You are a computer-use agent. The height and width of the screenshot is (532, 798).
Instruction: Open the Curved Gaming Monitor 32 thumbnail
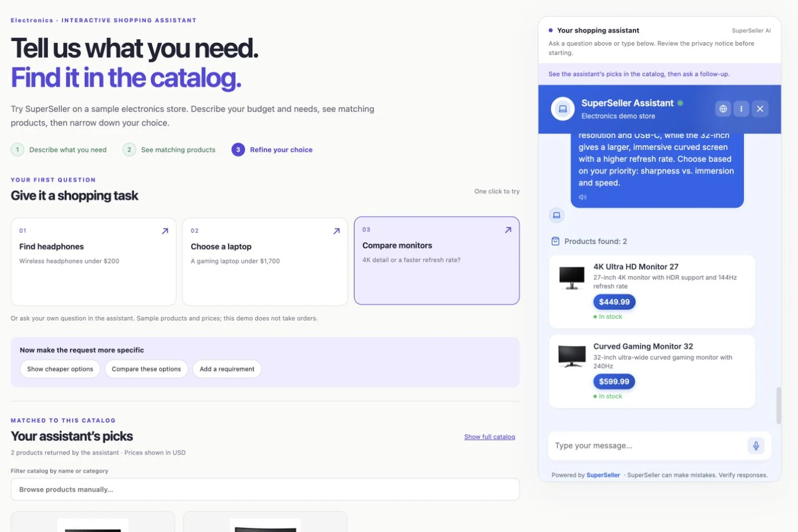tap(572, 356)
